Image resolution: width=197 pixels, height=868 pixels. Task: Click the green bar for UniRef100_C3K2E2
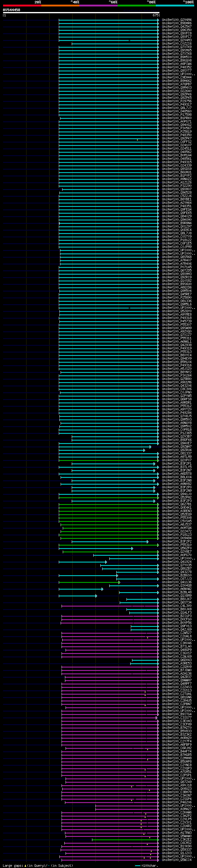pyautogui.click(x=126, y=840)
